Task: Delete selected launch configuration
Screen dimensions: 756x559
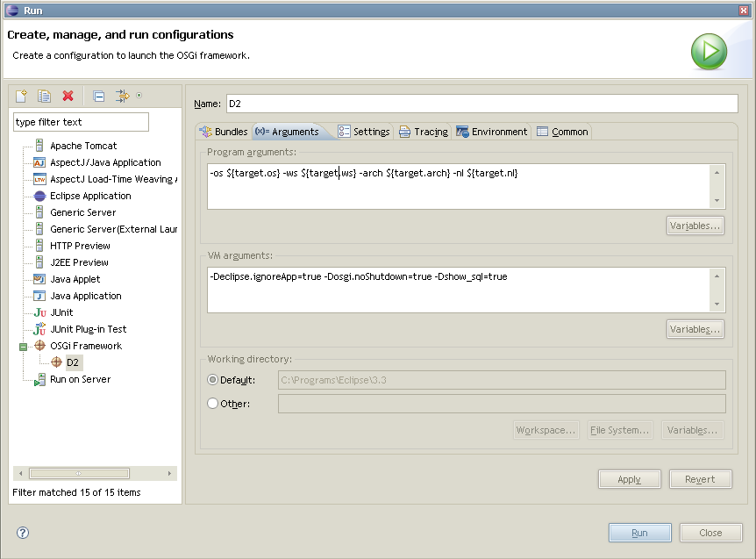Action: click(68, 96)
